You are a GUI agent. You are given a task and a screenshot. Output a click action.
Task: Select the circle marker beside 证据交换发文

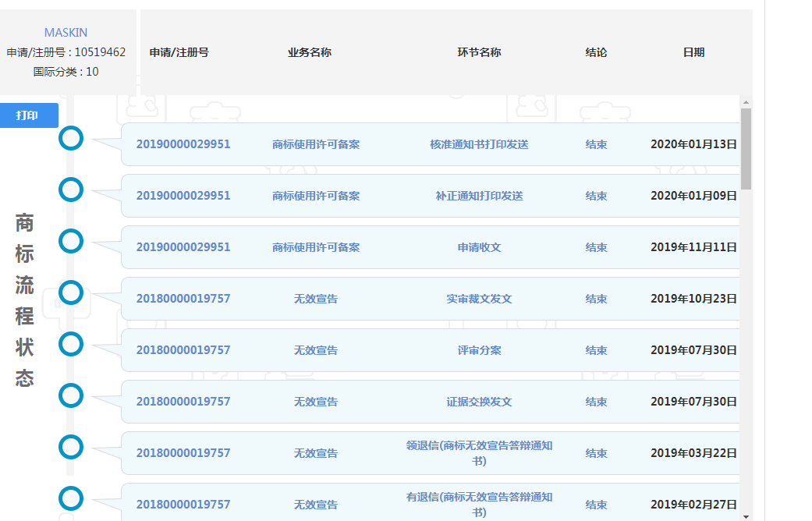71,395
